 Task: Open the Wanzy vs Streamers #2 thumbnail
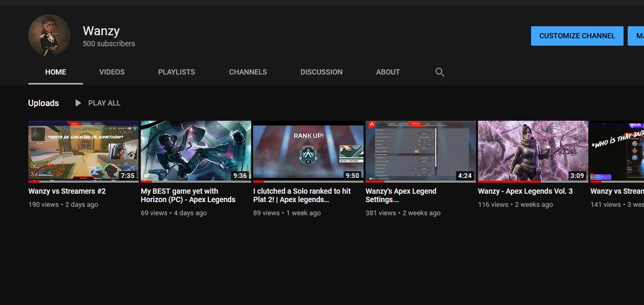pos(83,152)
